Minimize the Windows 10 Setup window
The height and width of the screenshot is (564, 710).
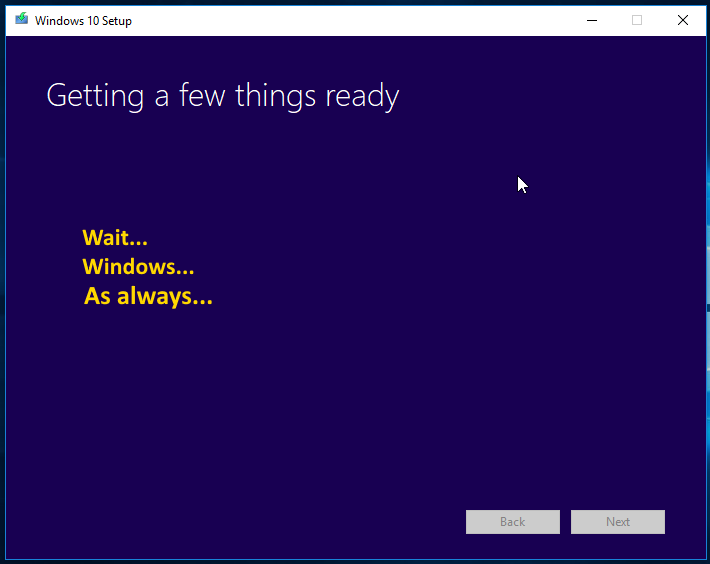tap(592, 20)
